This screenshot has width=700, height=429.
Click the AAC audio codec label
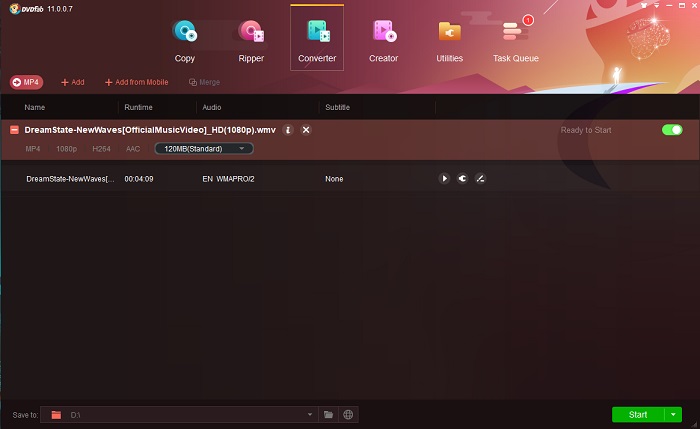133,149
